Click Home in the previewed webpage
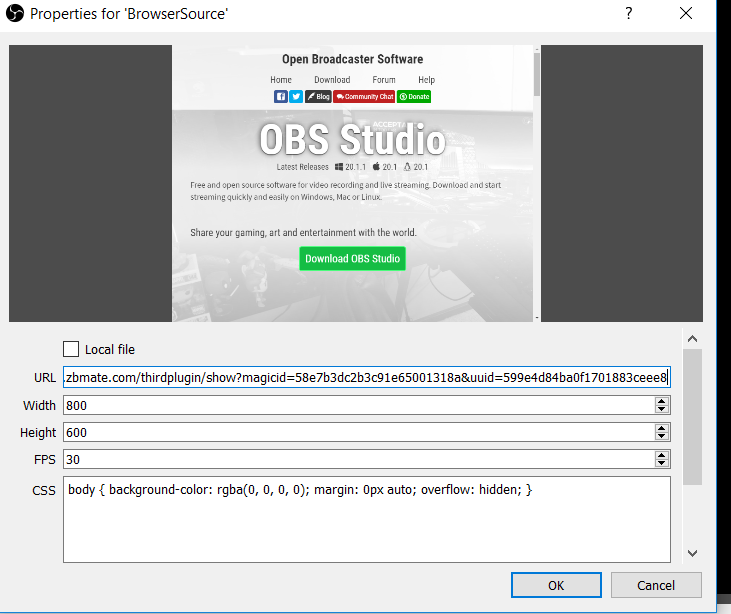This screenshot has width=731, height=614. pyautogui.click(x=281, y=80)
